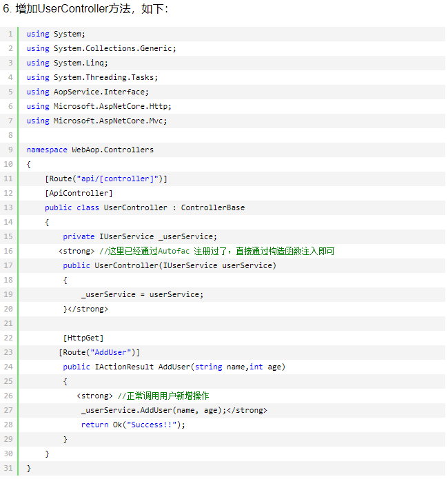The image size is (448, 479).
Task: Click the UserController constructor signature line
Action: tap(170, 265)
